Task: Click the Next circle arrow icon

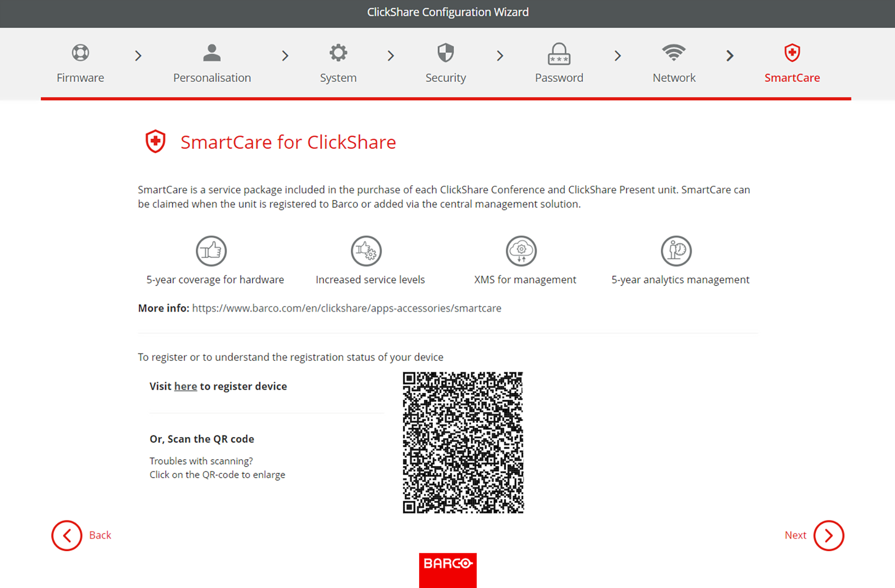Action: pos(828,536)
